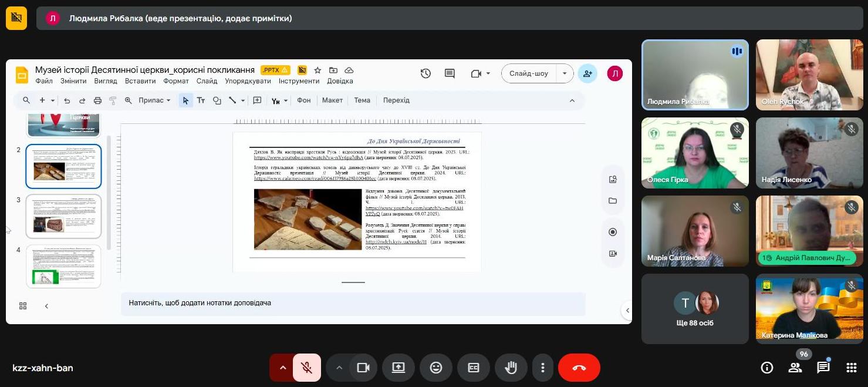Open version history clock icon
Viewport: 868px width, 387px height.
click(425, 73)
